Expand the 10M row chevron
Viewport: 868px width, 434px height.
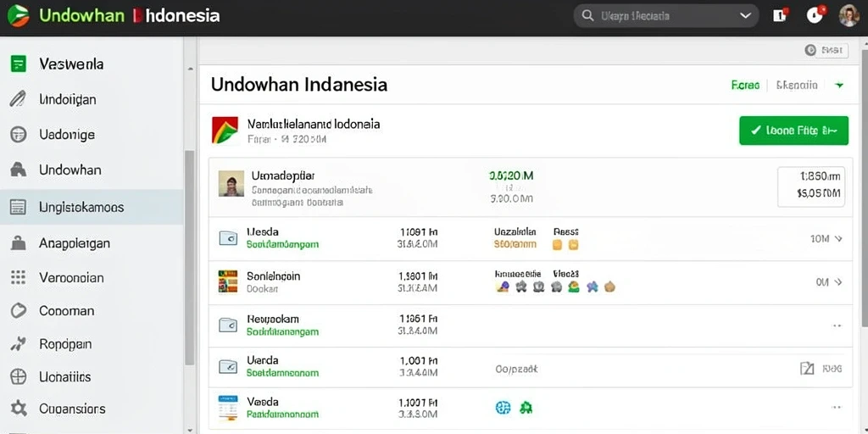(x=838, y=238)
